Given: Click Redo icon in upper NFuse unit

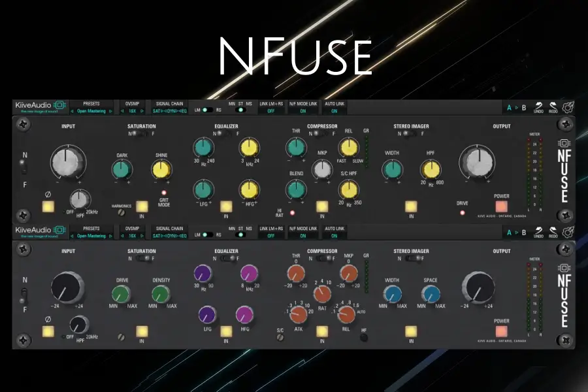Looking at the screenshot, I should (x=553, y=107).
